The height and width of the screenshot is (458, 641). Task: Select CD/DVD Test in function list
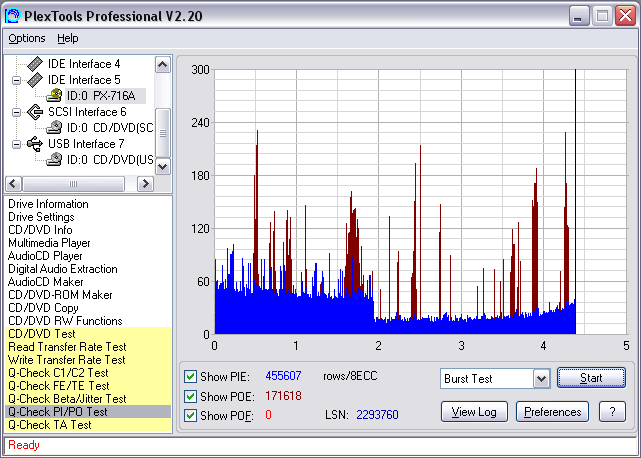(x=88, y=334)
